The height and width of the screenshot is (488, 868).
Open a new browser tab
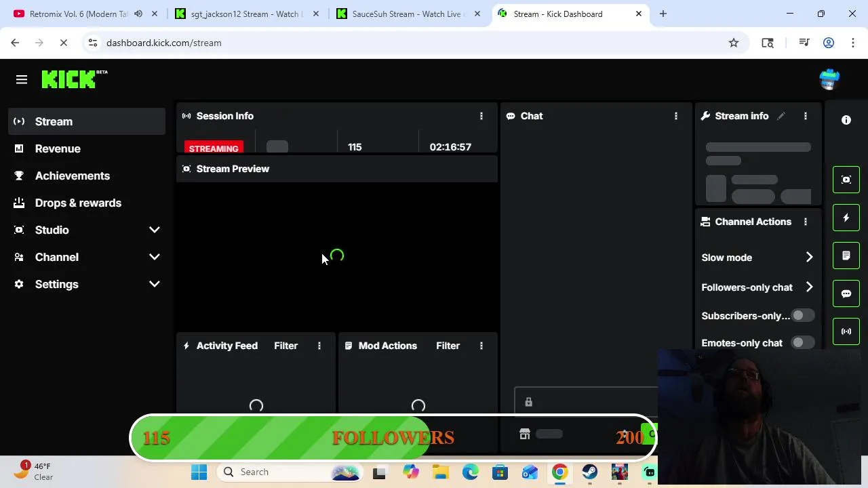663,14
